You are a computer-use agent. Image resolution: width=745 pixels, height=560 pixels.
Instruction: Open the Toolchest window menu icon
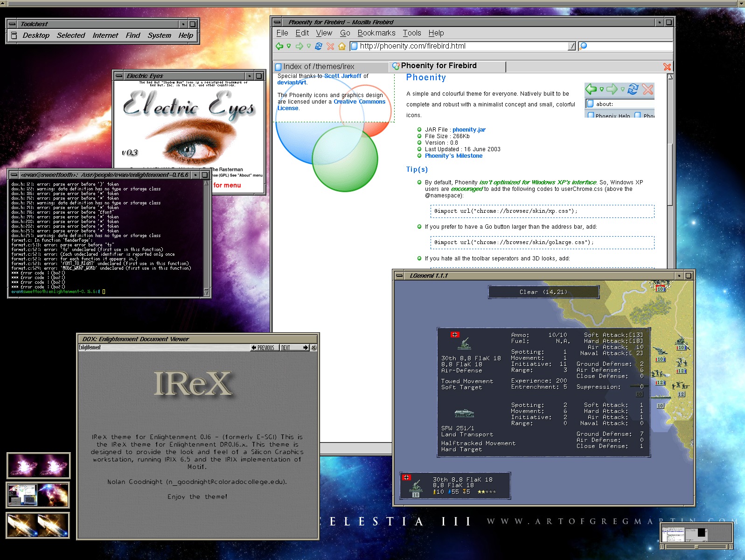(13, 24)
